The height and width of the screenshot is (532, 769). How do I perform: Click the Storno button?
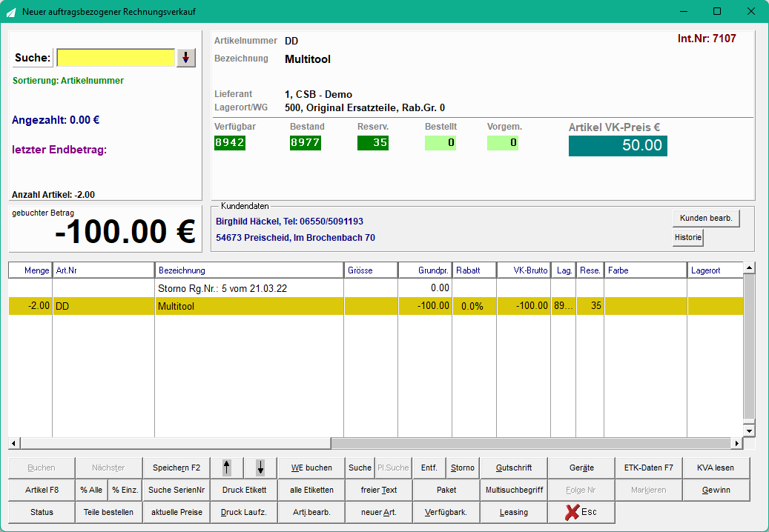pyautogui.click(x=463, y=468)
